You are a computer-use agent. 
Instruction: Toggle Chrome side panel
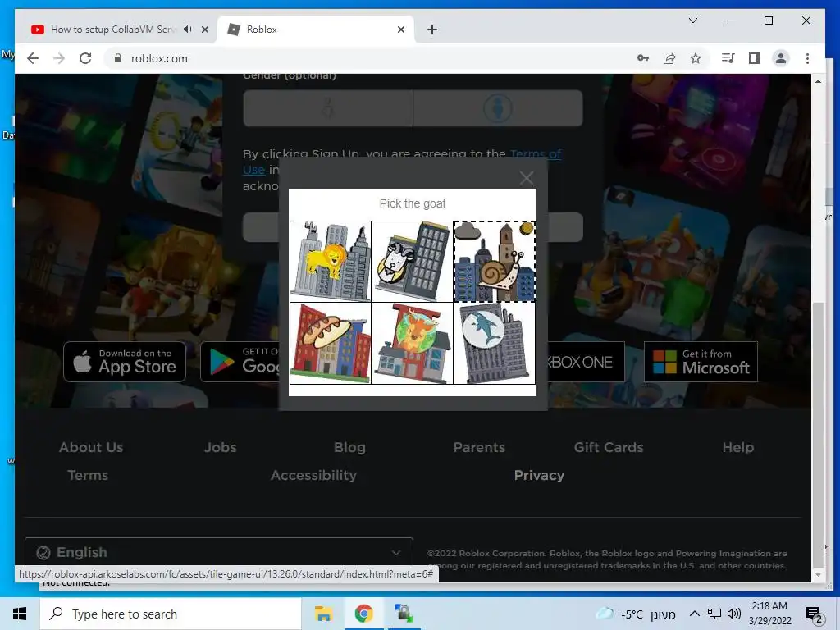click(755, 58)
